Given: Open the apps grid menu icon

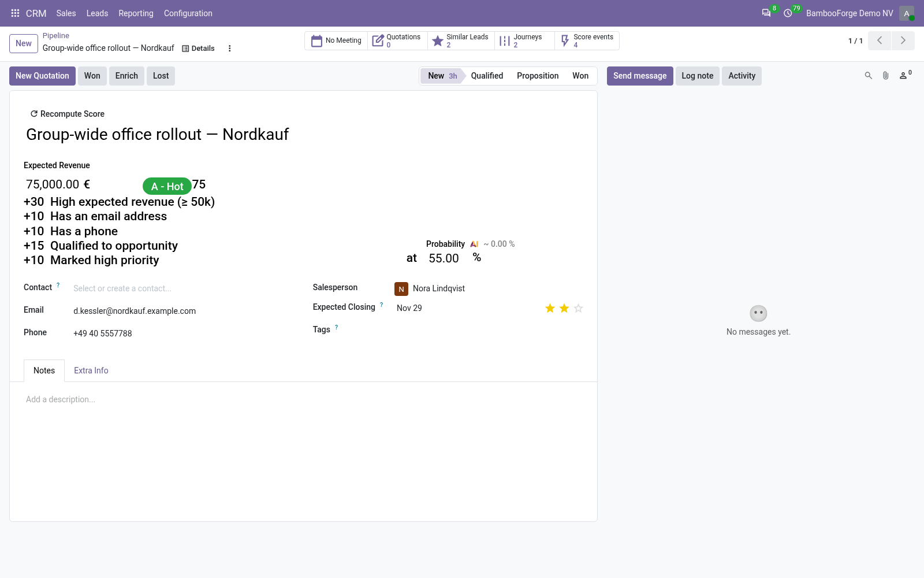Looking at the screenshot, I should point(16,13).
